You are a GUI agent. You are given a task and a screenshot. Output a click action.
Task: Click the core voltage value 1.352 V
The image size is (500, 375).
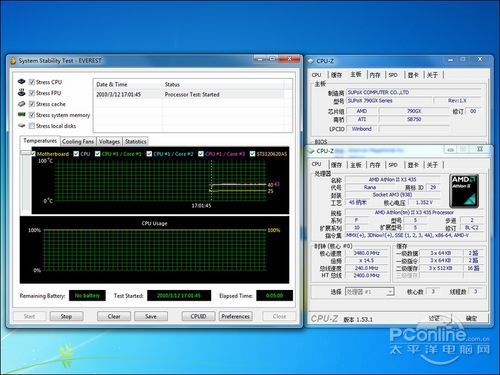(424, 202)
